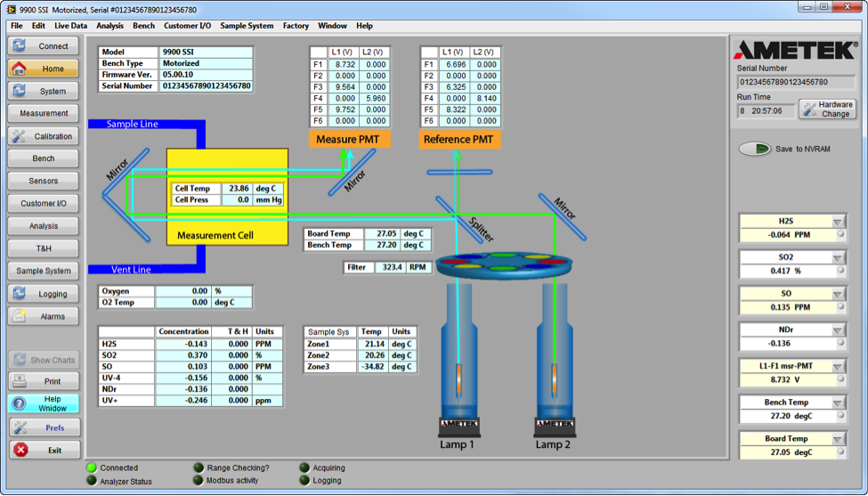Toggle the NDr indicator radio button
868x496 pixels.
tap(840, 343)
